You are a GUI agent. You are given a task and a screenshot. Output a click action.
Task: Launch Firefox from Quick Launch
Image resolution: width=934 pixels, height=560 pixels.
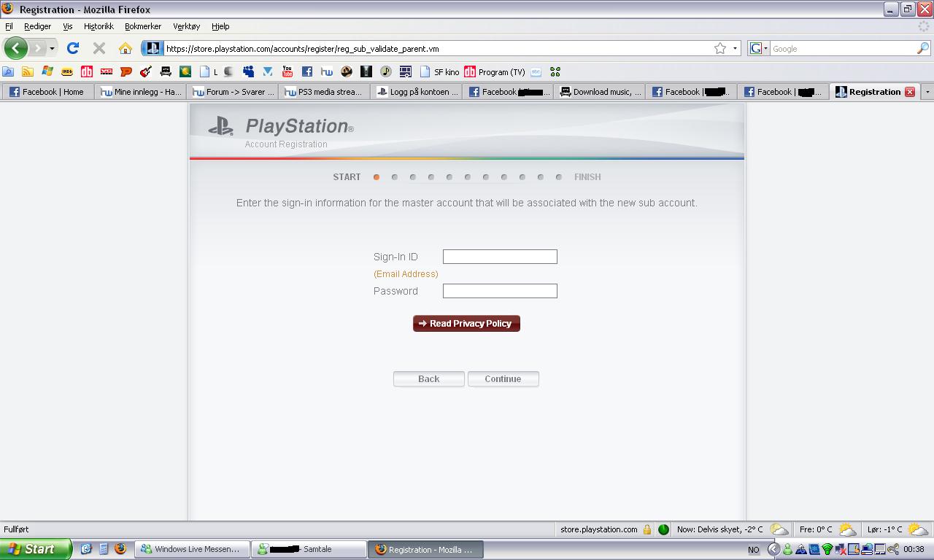pyautogui.click(x=120, y=549)
